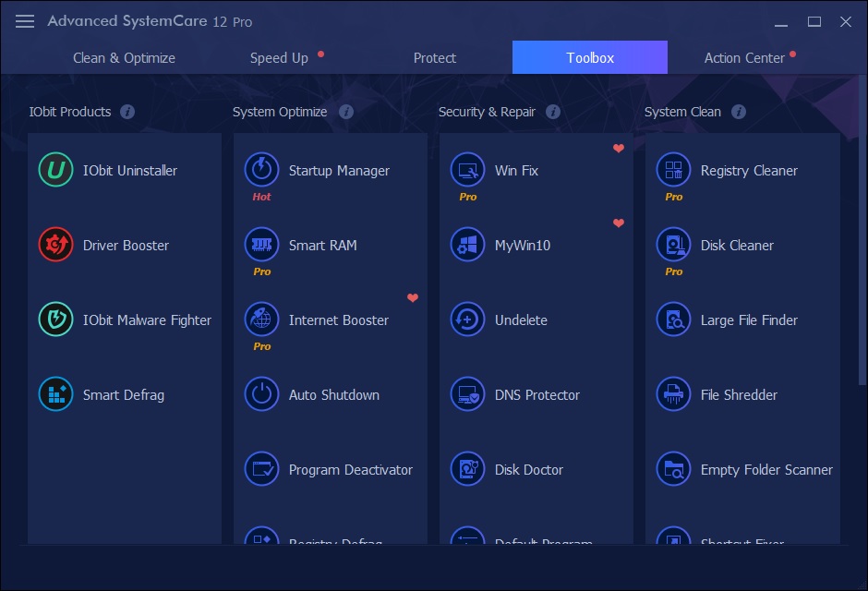Open Driver Booster icon
Image resolution: width=868 pixels, height=591 pixels.
tap(56, 245)
